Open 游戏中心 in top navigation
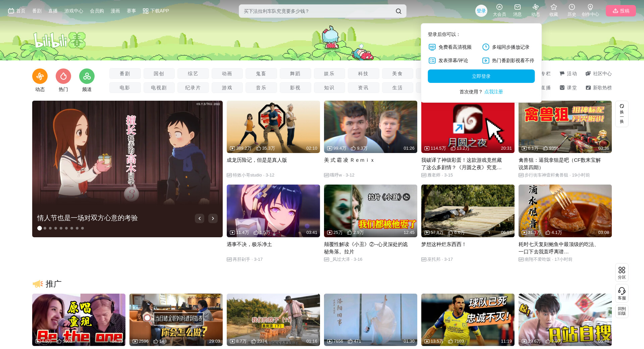 [x=74, y=11]
